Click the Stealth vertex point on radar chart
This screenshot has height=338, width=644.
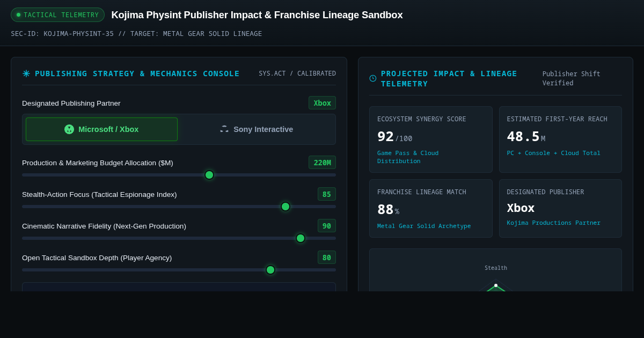(x=496, y=285)
